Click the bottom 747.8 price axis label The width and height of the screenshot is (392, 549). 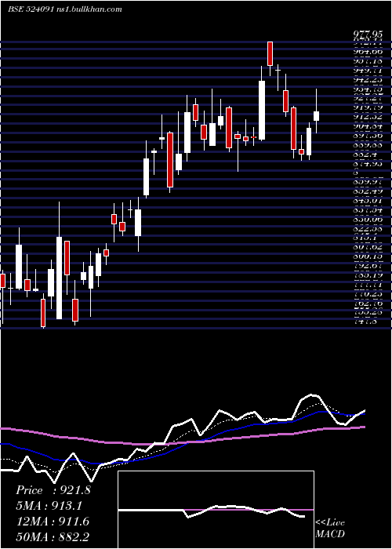pyautogui.click(x=365, y=322)
